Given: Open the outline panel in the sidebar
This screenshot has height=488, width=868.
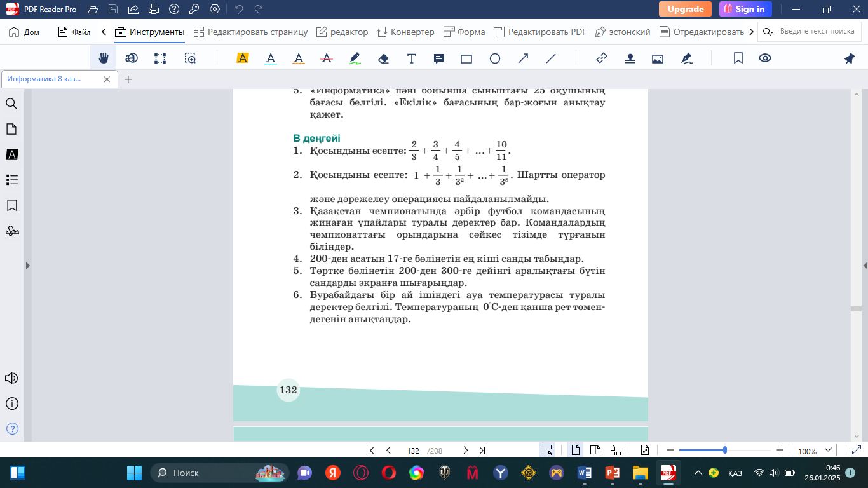Looking at the screenshot, I should [11, 180].
